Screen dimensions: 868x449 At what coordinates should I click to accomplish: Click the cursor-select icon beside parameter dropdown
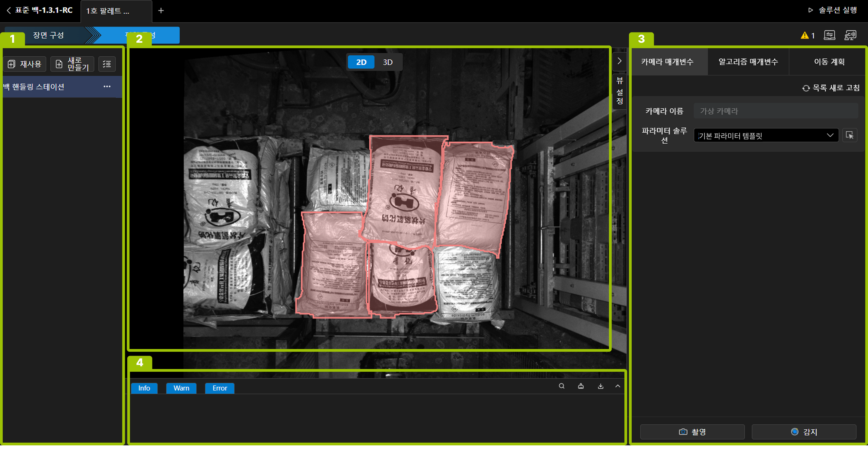(850, 135)
